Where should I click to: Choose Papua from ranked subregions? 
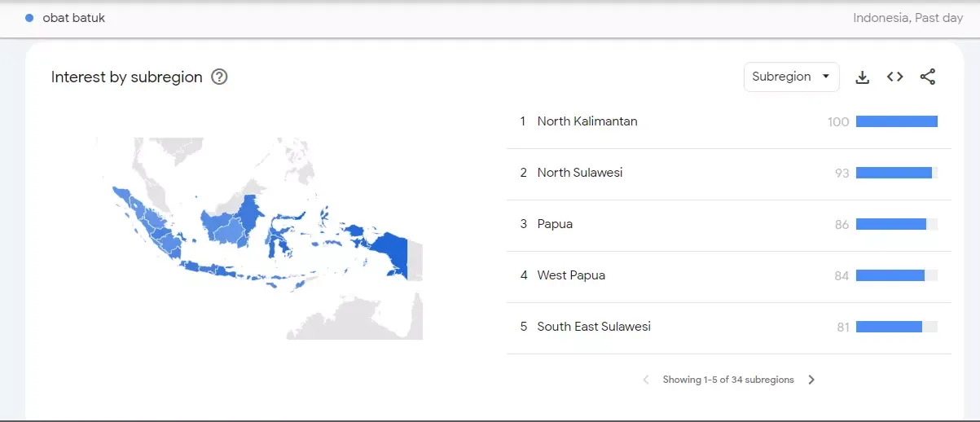coord(555,224)
